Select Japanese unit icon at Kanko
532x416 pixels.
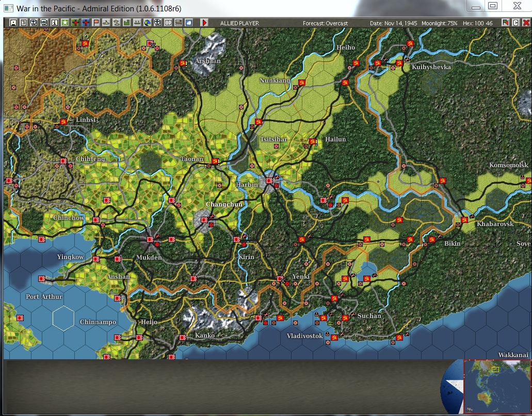click(x=183, y=337)
